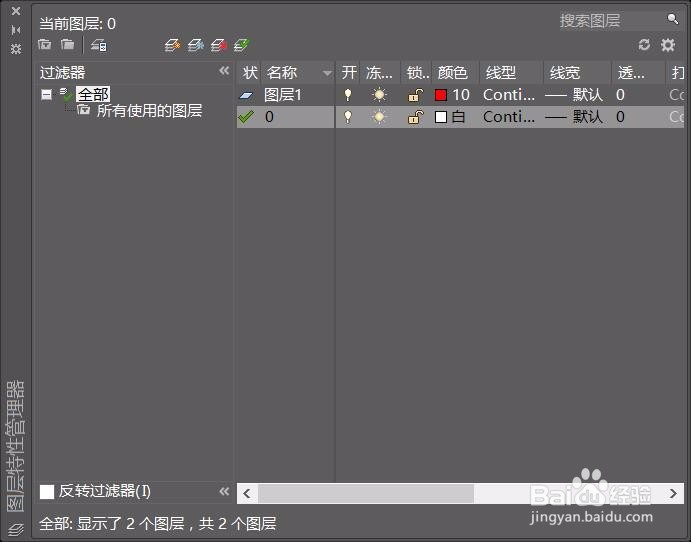The height and width of the screenshot is (542, 691).
Task: Click the horizontal scrollbar right arrow
Action: click(673, 494)
